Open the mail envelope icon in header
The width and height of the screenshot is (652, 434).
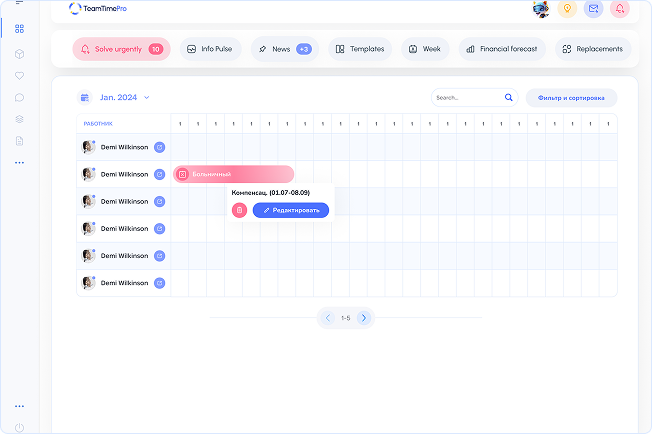(594, 9)
